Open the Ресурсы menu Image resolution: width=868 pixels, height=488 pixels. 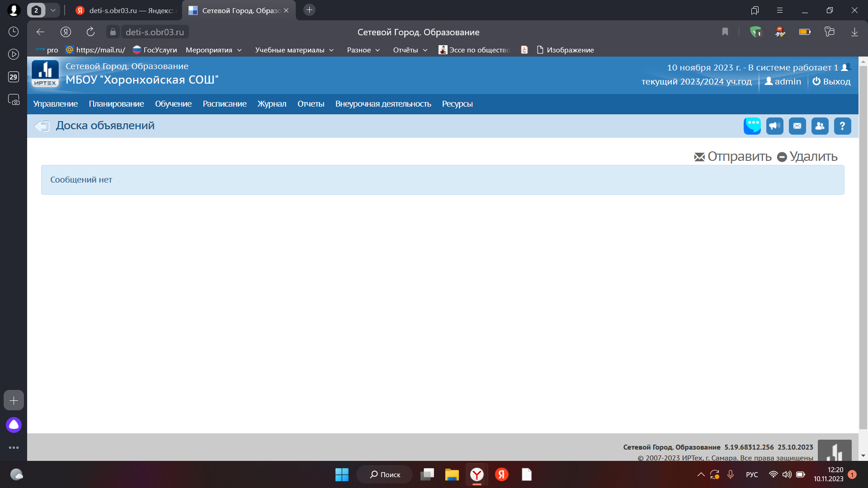coord(457,104)
